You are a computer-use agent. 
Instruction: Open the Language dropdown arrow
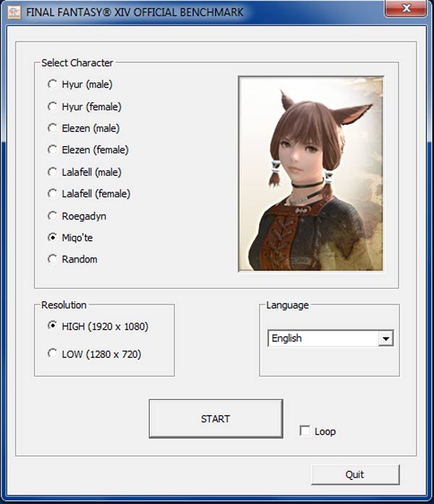[x=386, y=338]
